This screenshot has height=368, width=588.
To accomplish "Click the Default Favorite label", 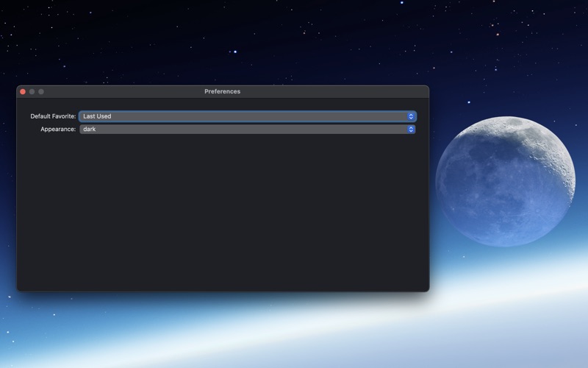I will (53, 116).
